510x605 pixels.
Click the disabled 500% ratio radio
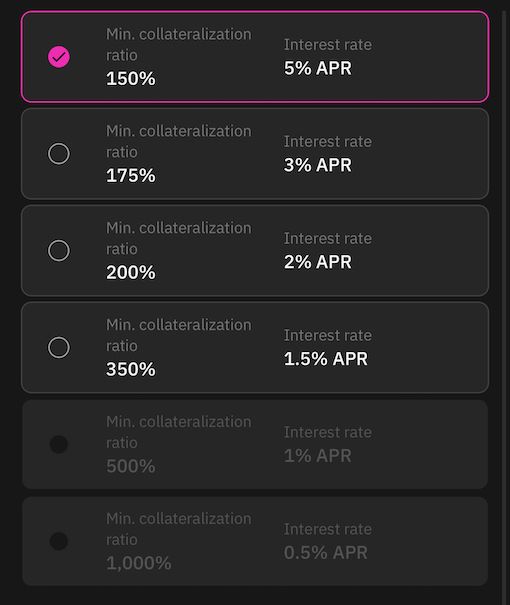pyautogui.click(x=59, y=444)
